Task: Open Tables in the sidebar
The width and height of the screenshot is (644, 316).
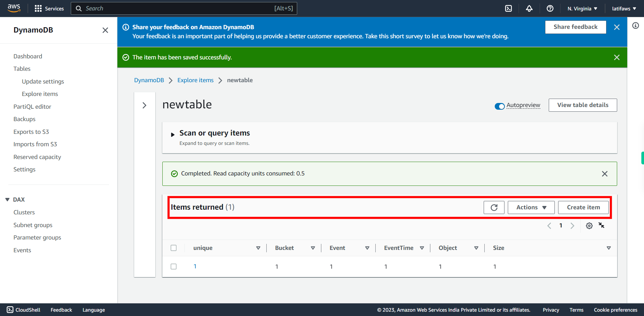Action: pos(22,69)
